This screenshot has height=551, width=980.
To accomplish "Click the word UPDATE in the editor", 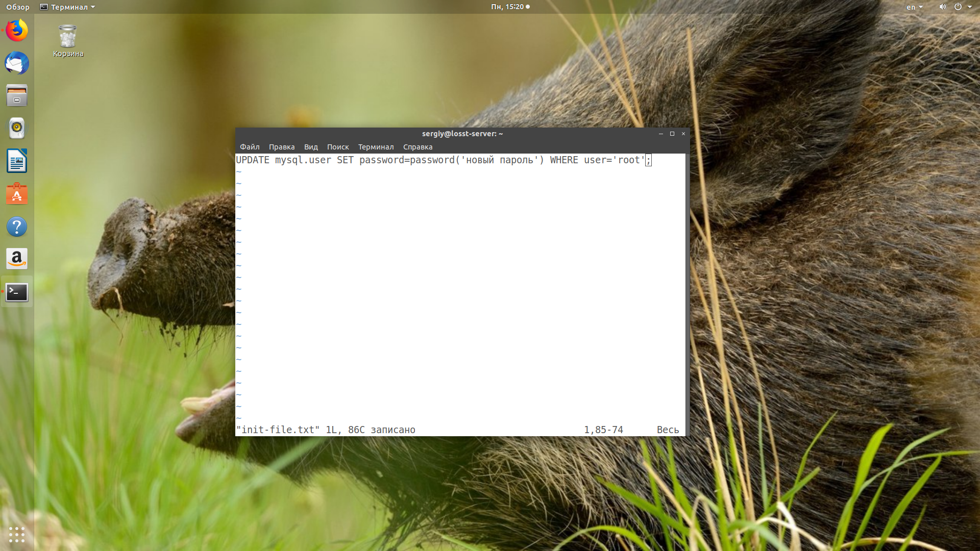I will (253, 160).
